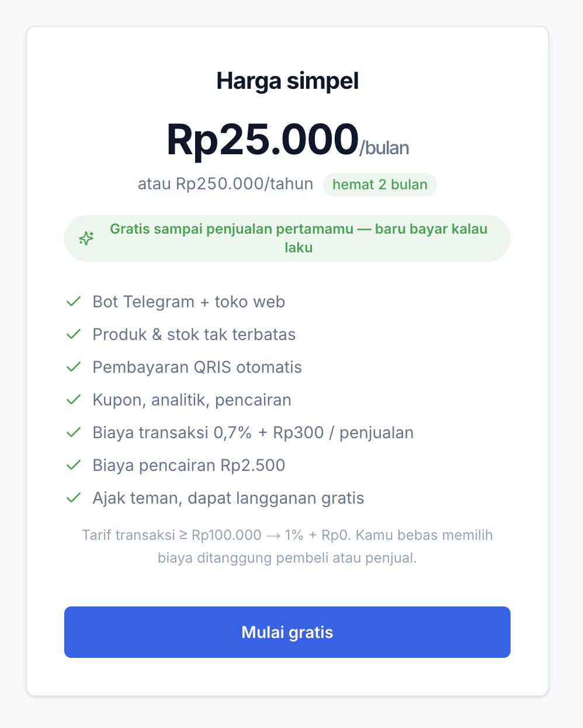Screen dimensions: 583x728
Task: Click the checkmark beside Ajak teman, dapat langganan gratis
Action: pos(73,498)
